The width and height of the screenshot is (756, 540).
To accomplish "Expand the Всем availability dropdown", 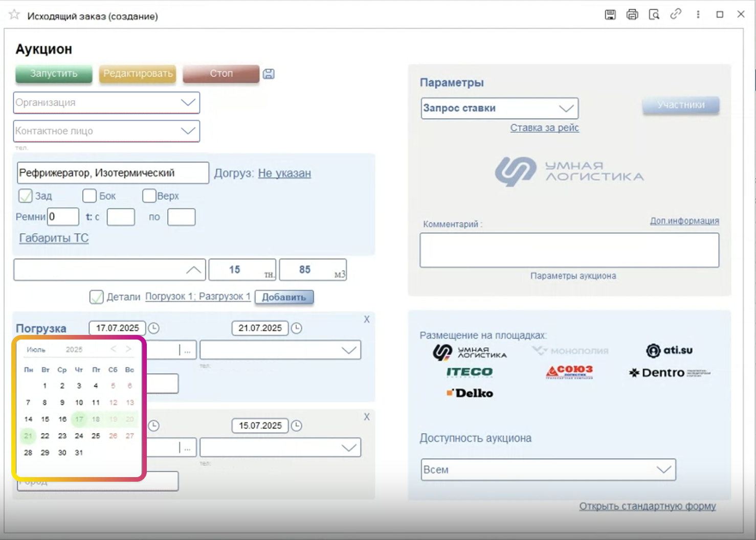I will (x=664, y=469).
